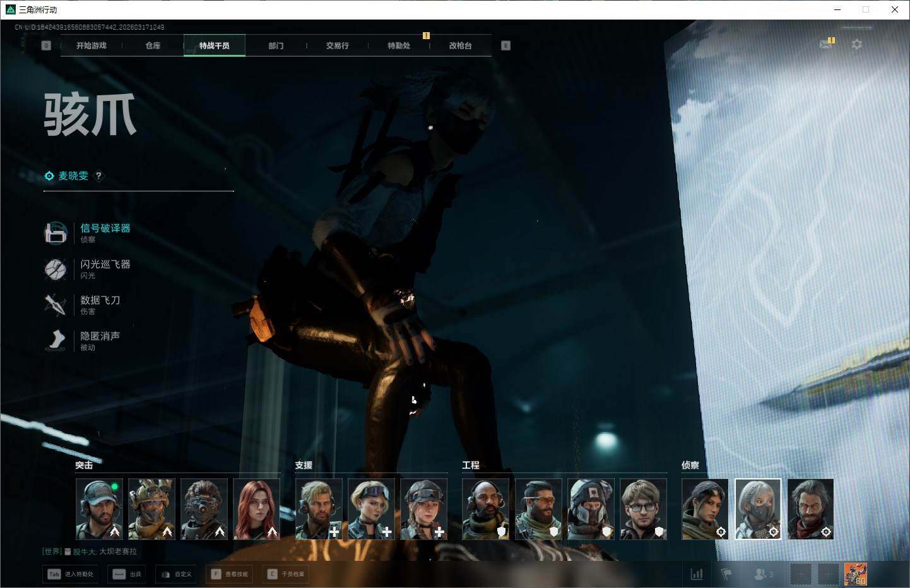Go to the 改枪台 tab
The width and height of the screenshot is (910, 588).
(x=460, y=45)
